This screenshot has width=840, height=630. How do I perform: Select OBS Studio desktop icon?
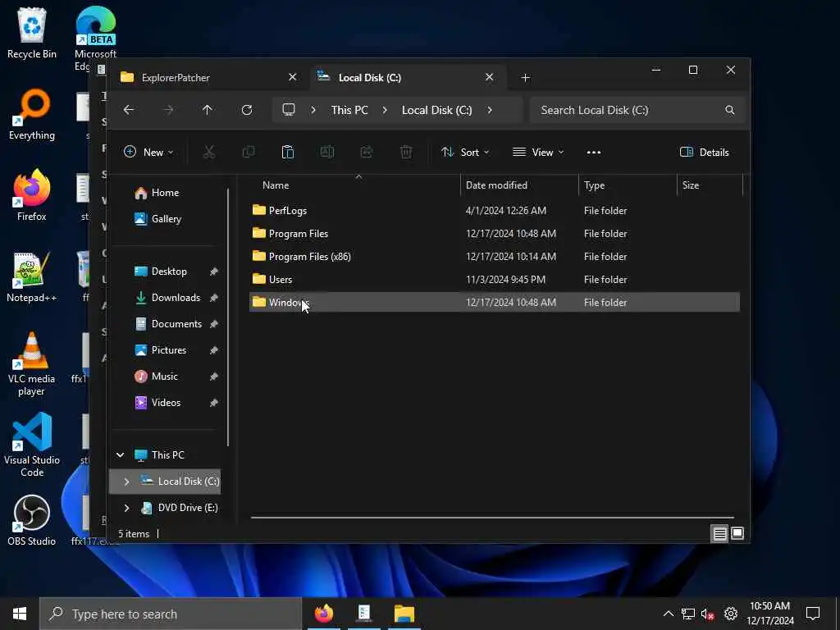32,521
